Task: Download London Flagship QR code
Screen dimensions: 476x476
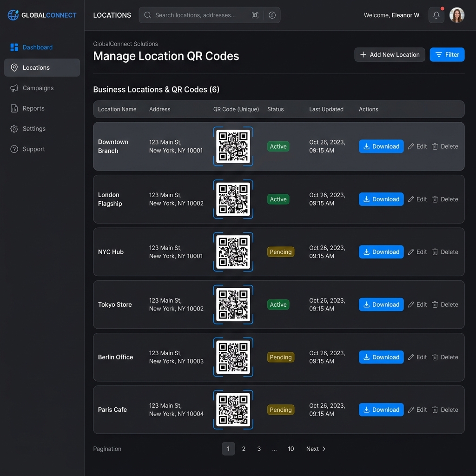Action: point(381,199)
